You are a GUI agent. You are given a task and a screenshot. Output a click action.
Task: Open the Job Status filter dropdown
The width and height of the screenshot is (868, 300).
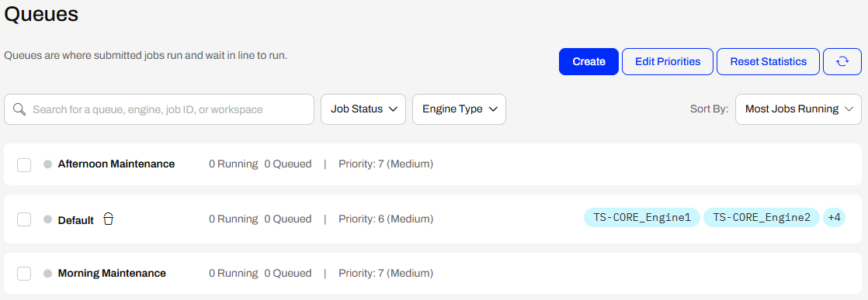point(363,109)
